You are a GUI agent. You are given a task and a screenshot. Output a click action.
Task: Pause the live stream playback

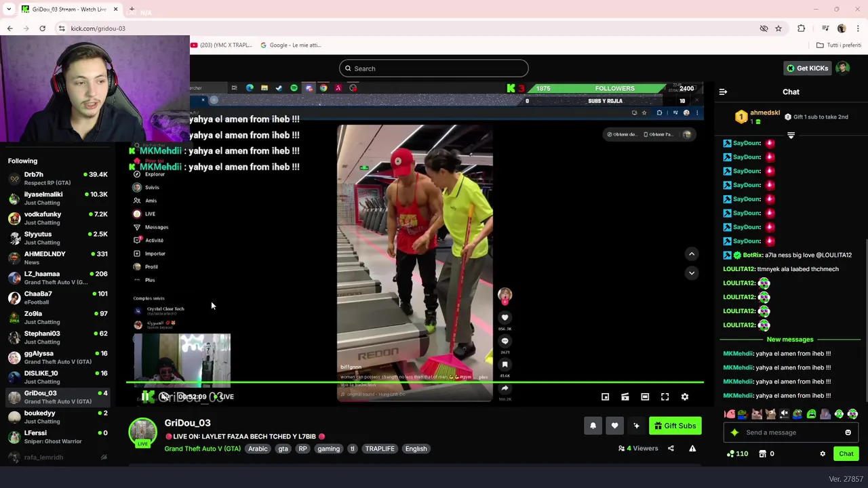(x=146, y=396)
